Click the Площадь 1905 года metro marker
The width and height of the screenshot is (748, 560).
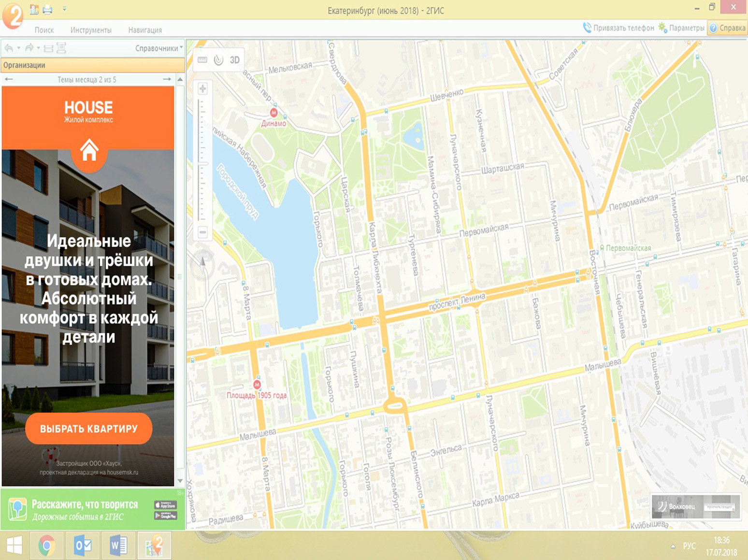pyautogui.click(x=257, y=385)
